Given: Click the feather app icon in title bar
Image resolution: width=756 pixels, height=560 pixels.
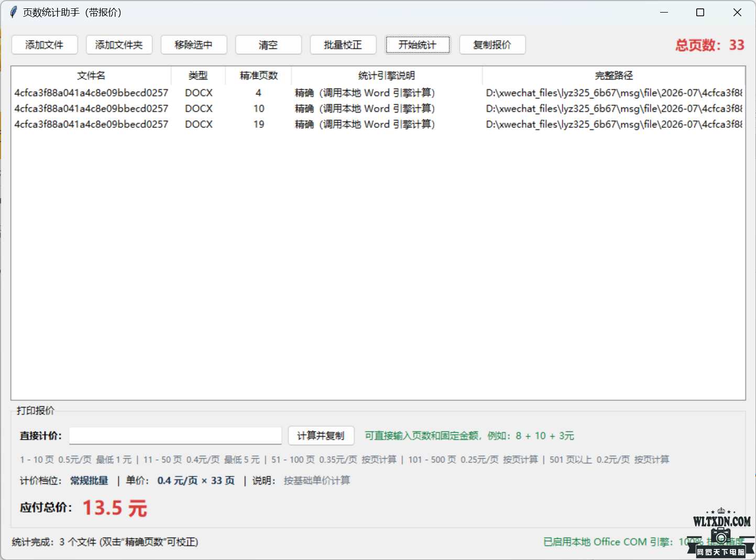Looking at the screenshot, I should tap(13, 12).
